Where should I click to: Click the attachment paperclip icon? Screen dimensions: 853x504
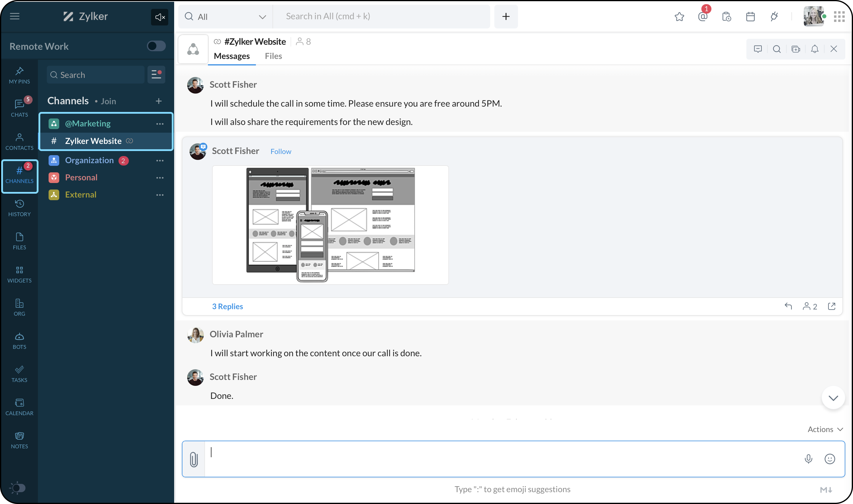(x=194, y=459)
